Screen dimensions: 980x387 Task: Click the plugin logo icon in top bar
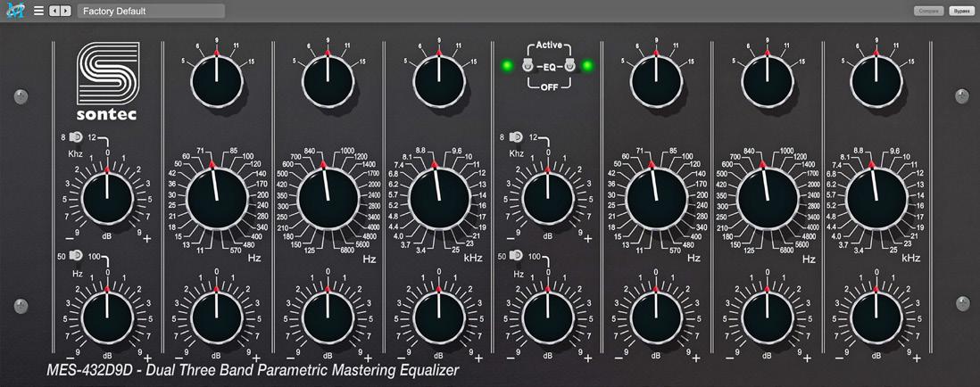click(15, 11)
